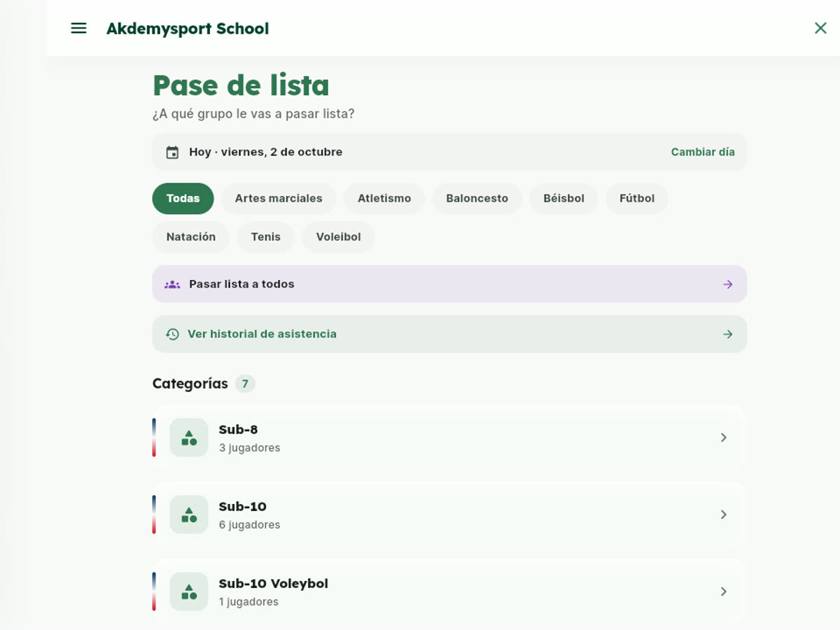Image resolution: width=840 pixels, height=630 pixels.
Task: Select the Tenis filter chip
Action: pos(266,237)
